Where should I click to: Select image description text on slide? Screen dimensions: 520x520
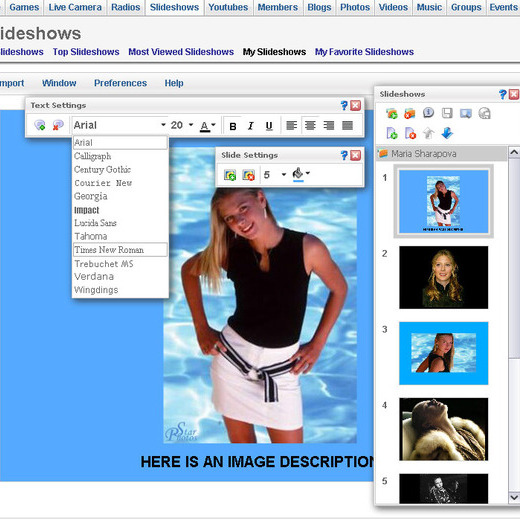[x=257, y=462]
